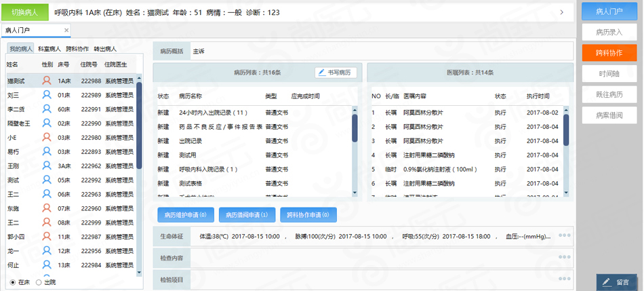
Task: Select order number 4 注射用果糖二磷酸钠
Action: (466, 155)
